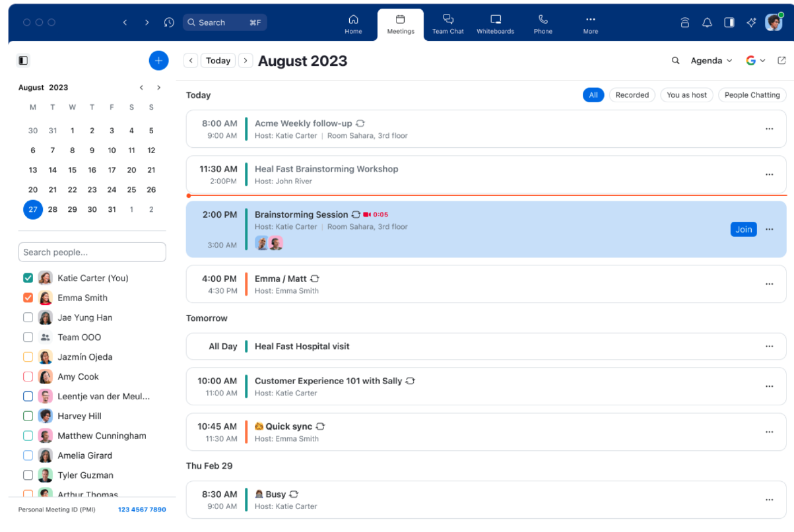The image size is (794, 532).
Task: Open the AI Companion sparkle icon
Action: (751, 22)
